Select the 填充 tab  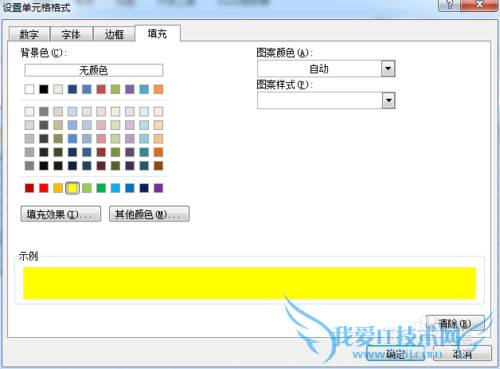[157, 33]
